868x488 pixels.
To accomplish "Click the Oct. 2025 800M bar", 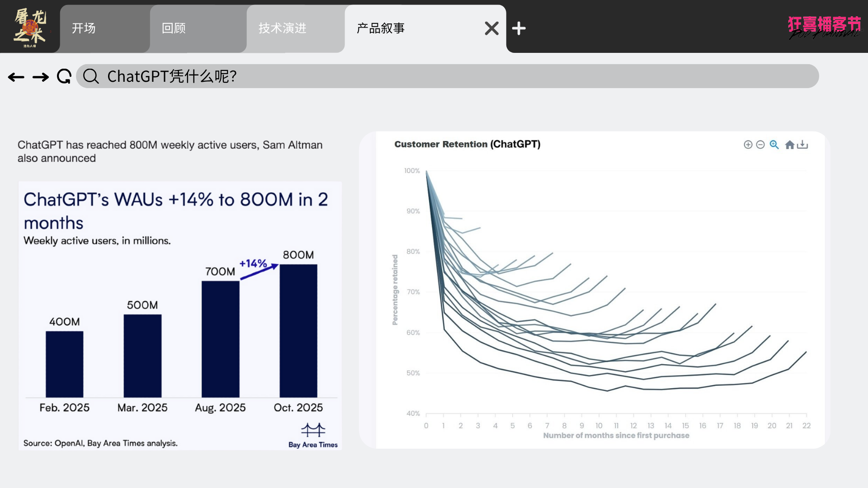I will pyautogui.click(x=298, y=331).
